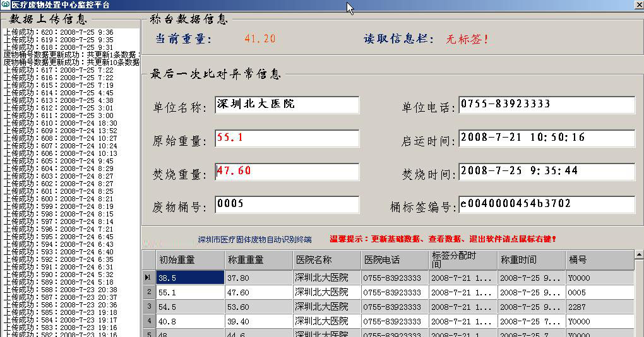644x337 pixels.
Task: Select the 原始重量 field showing 55.1
Action: click(x=287, y=138)
